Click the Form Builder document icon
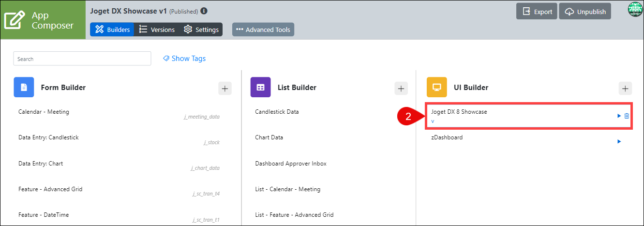The height and width of the screenshot is (226, 644). click(24, 88)
